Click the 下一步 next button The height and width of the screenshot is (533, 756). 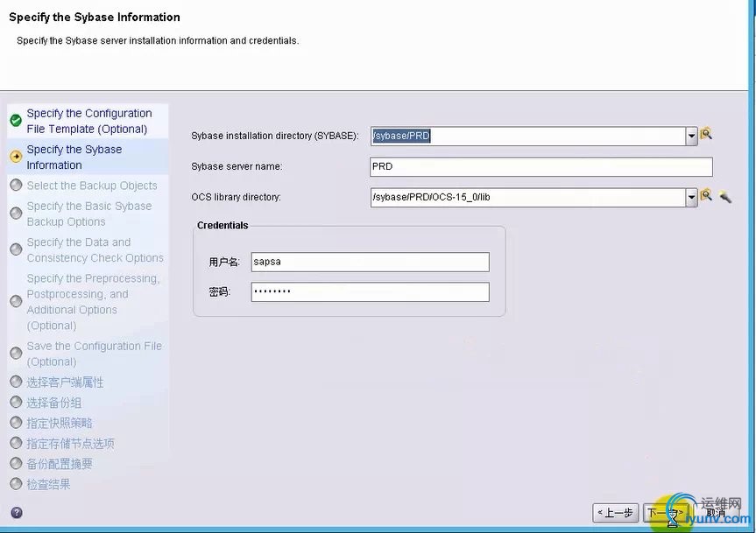click(666, 513)
